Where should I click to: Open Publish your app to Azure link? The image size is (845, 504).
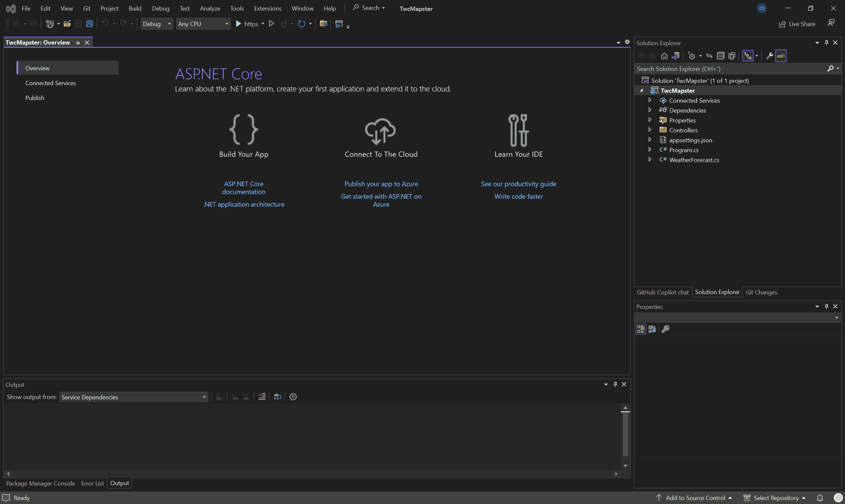pyautogui.click(x=381, y=184)
